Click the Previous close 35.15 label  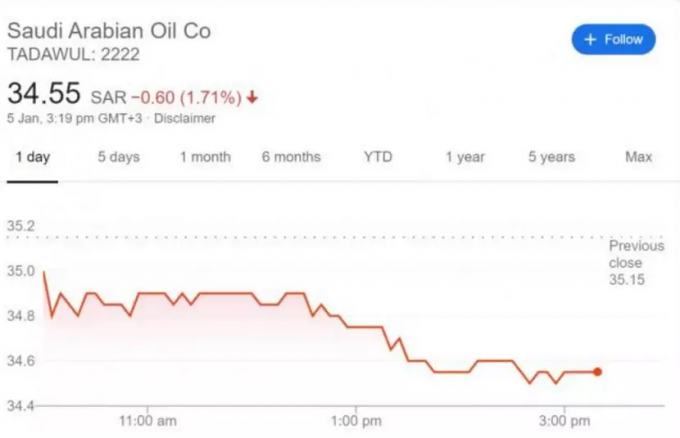coord(636,262)
